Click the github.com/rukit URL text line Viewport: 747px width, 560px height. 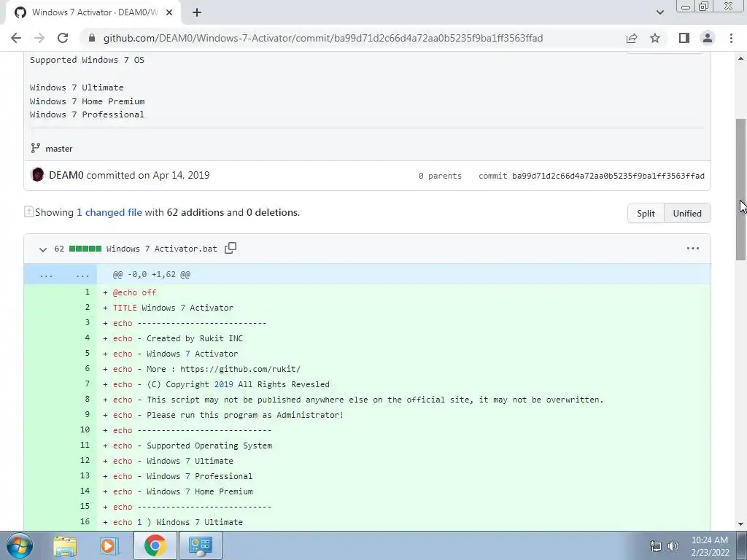(x=240, y=369)
